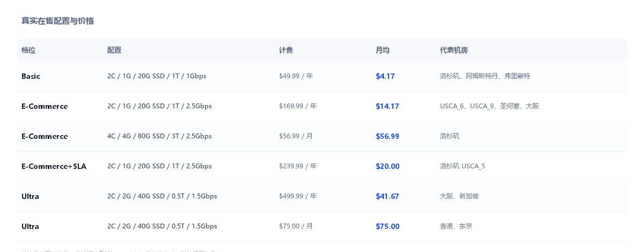Click the $239.99 / 年 billing cell
Screen dimensions: 644x252
(298, 166)
